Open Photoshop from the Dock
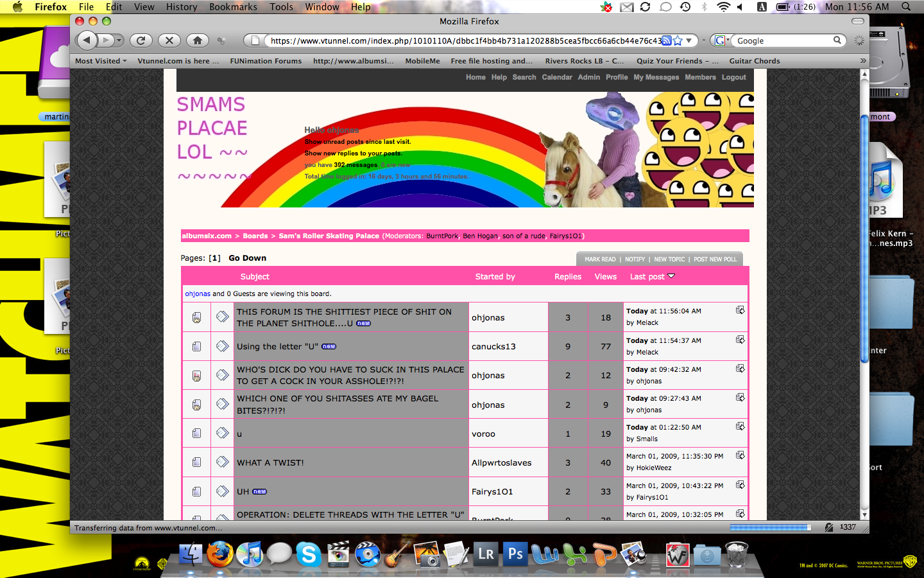This screenshot has width=924, height=578. click(515, 554)
